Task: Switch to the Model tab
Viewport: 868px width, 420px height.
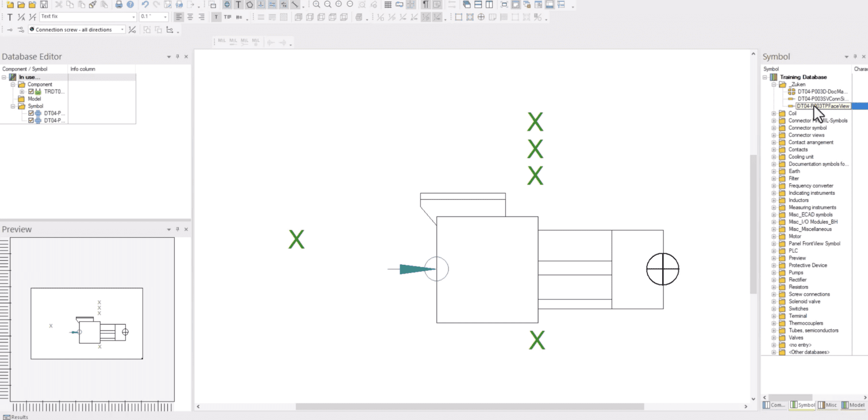Action: pyautogui.click(x=853, y=405)
